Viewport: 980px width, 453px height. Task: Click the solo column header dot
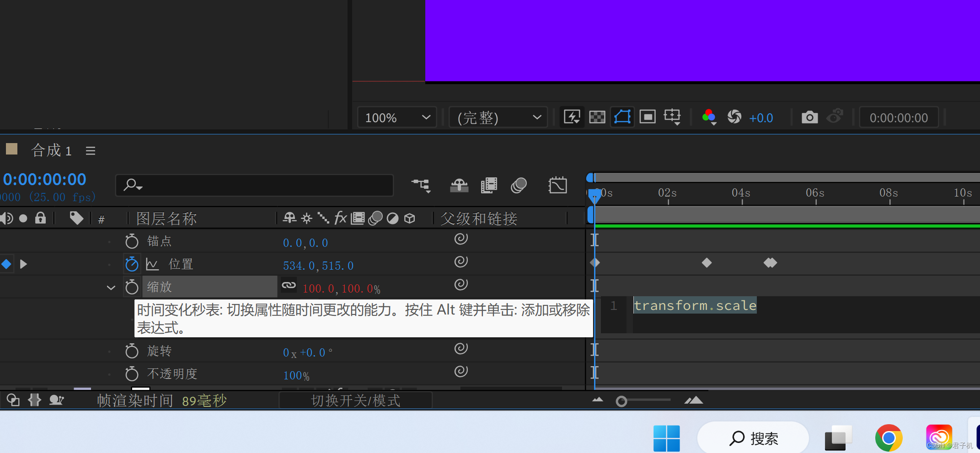pos(23,219)
